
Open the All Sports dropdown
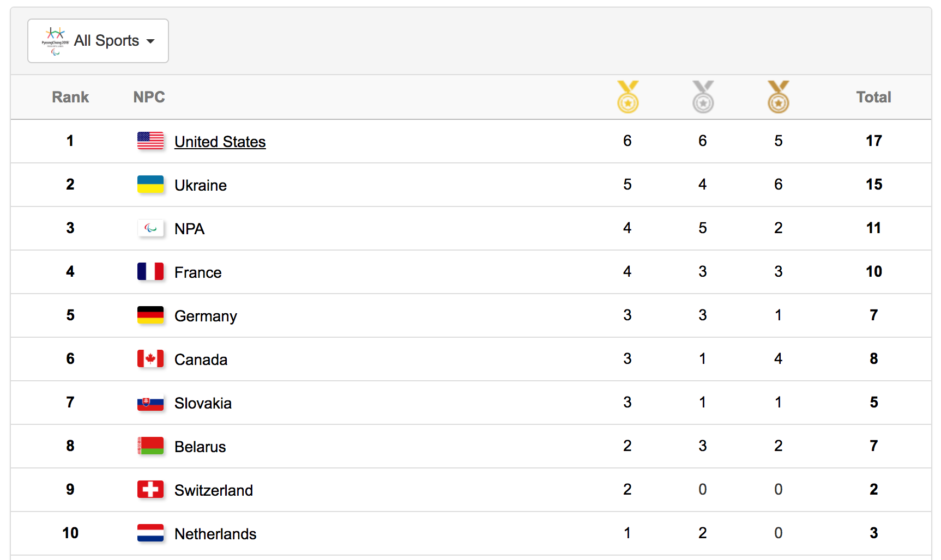[98, 41]
